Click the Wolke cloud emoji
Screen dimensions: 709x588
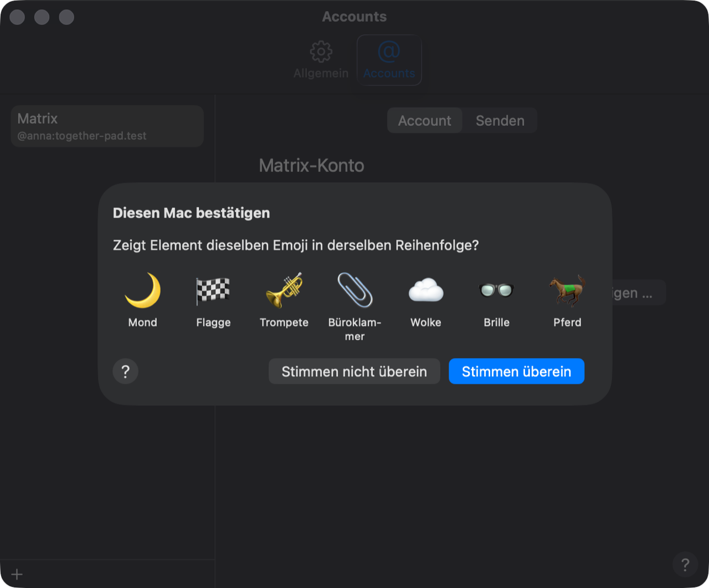pyautogui.click(x=426, y=290)
